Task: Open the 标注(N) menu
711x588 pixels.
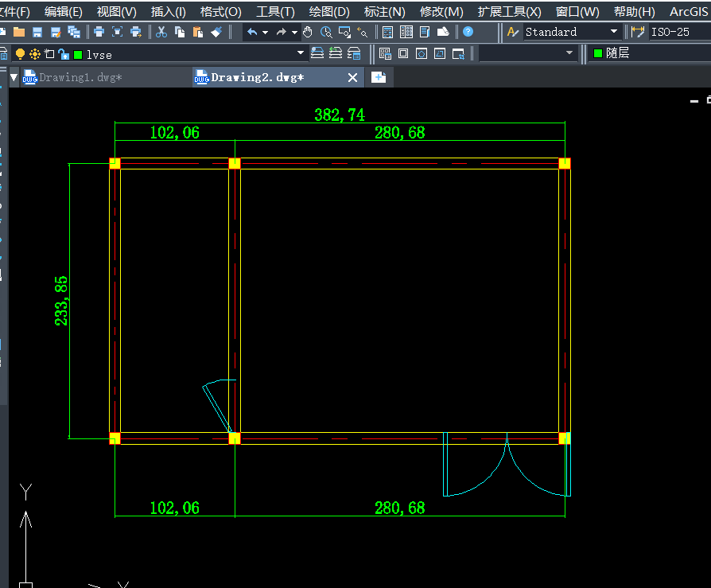Action: pyautogui.click(x=384, y=11)
